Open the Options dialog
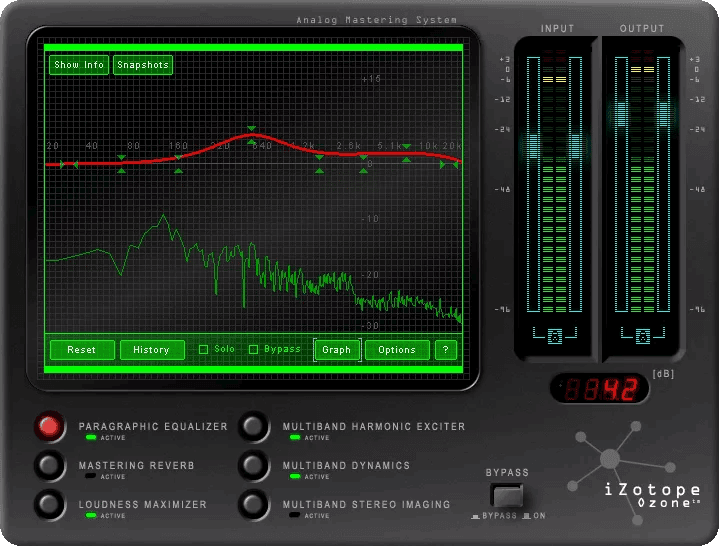This screenshot has height=546, width=719. click(397, 350)
